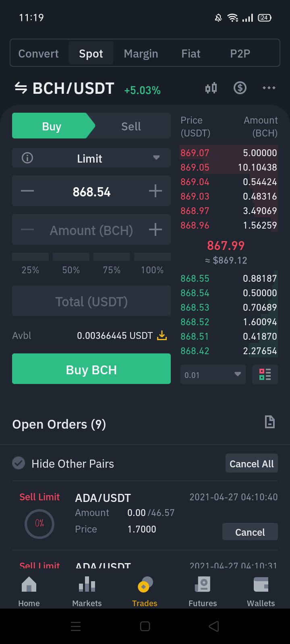Tap the deposit download icon beside USDT
Image resolution: width=290 pixels, height=644 pixels.
(162, 335)
